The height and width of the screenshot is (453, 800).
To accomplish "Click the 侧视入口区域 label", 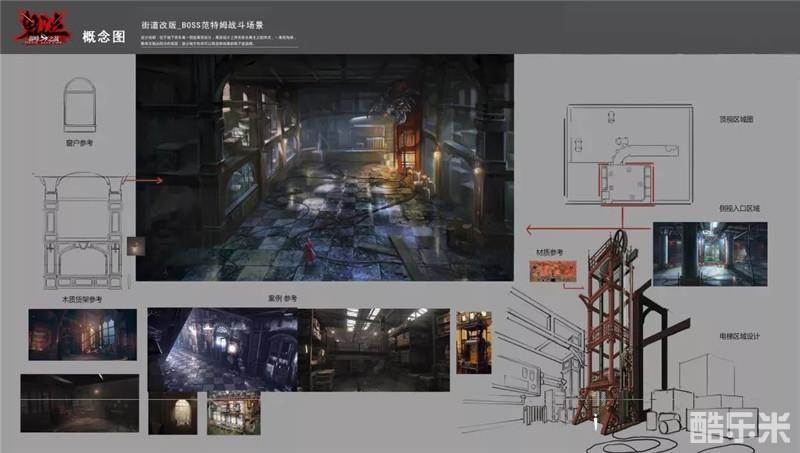I will click(739, 208).
